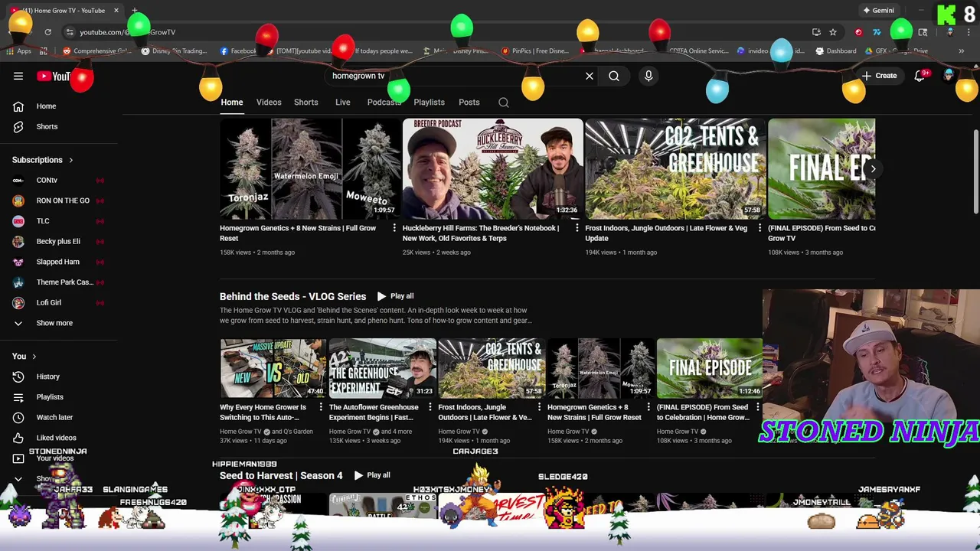Open Watermelon Emoji strains video thumbnail
Screen dimensions: 980x551
point(309,168)
